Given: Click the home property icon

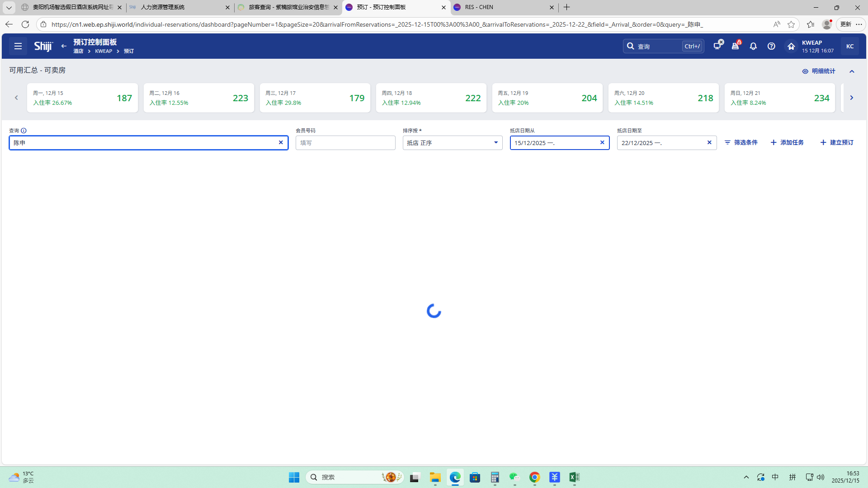Looking at the screenshot, I should (791, 46).
